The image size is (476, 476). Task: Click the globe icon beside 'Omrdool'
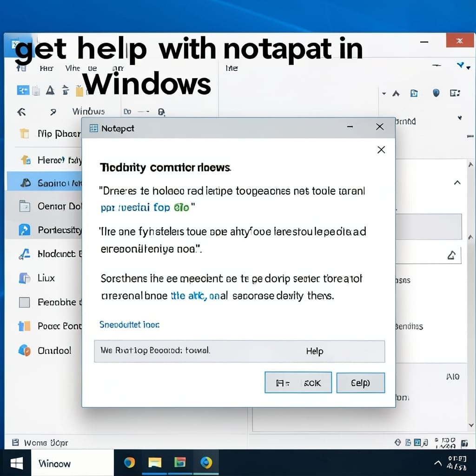click(x=24, y=350)
